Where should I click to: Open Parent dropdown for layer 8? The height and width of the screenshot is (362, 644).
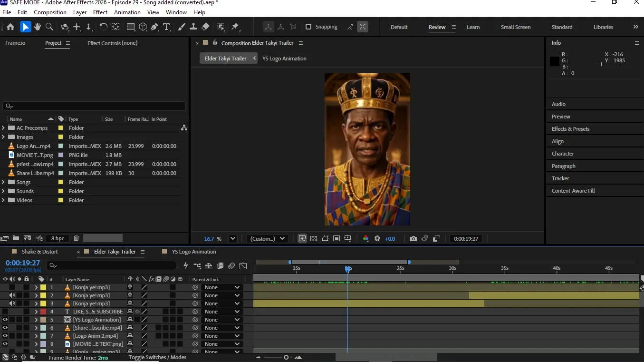(221, 344)
